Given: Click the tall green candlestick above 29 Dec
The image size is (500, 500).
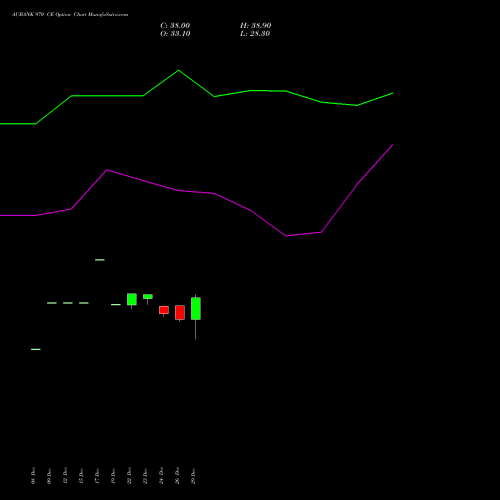Looking at the screenshot, I should click(196, 309).
